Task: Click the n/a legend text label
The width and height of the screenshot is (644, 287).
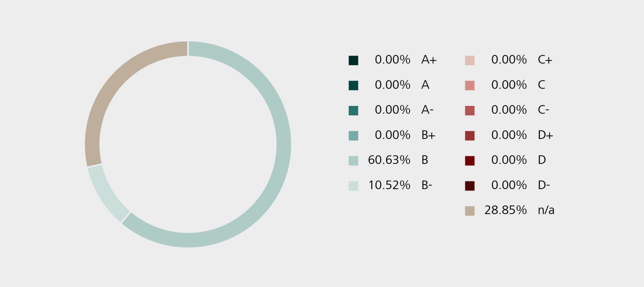Action: [546, 210]
